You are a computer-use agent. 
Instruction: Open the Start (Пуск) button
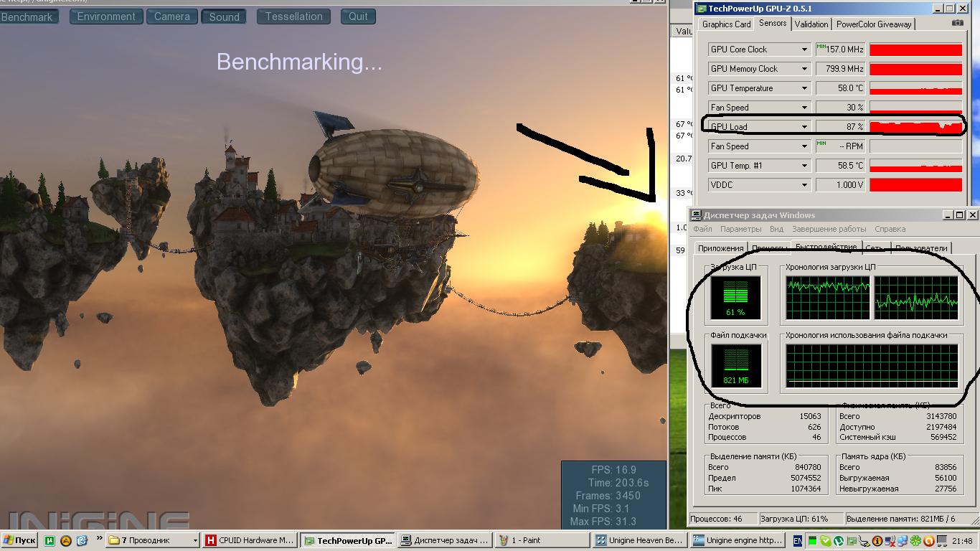19,540
